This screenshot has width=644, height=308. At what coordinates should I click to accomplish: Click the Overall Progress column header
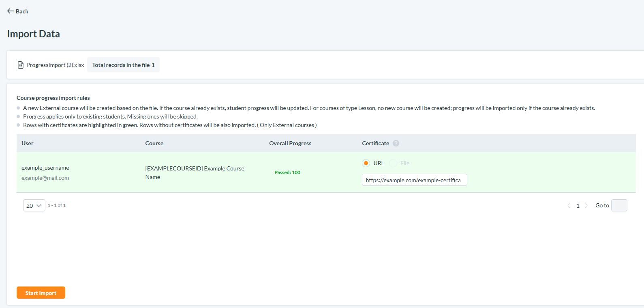pos(290,143)
